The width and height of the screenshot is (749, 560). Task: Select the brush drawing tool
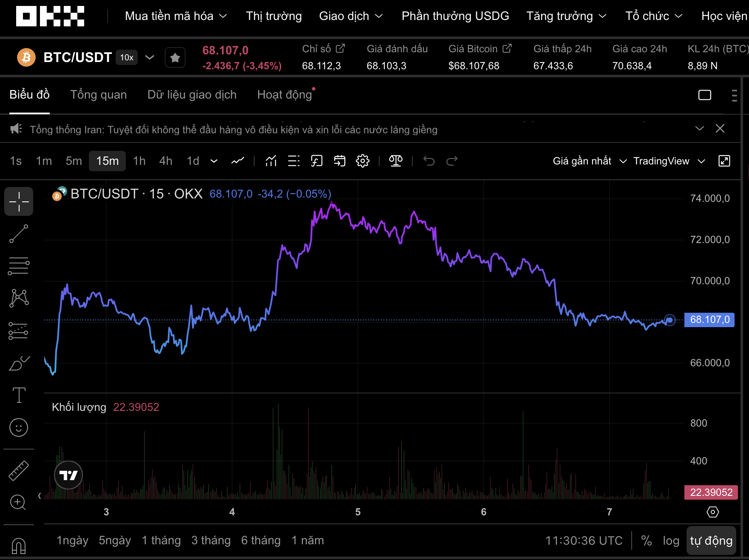click(x=19, y=363)
